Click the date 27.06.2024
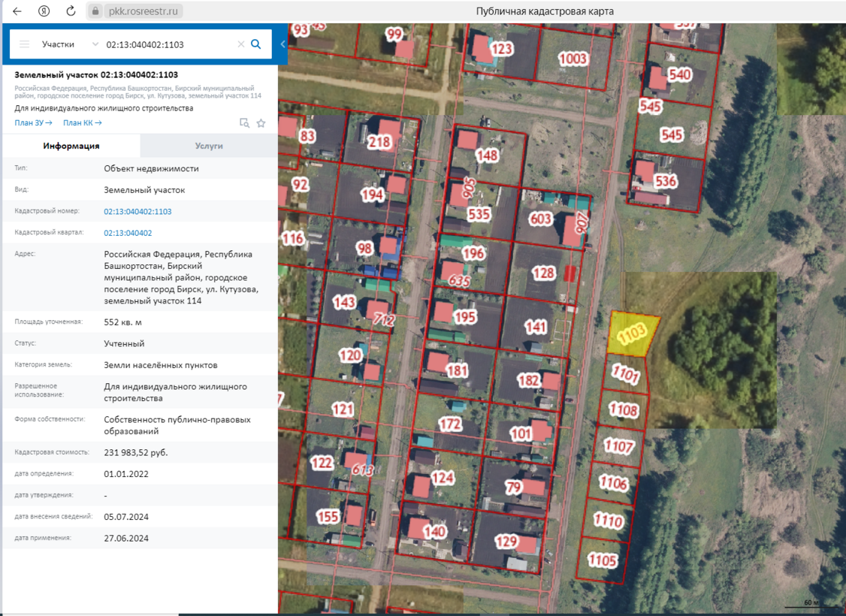 [x=126, y=539]
